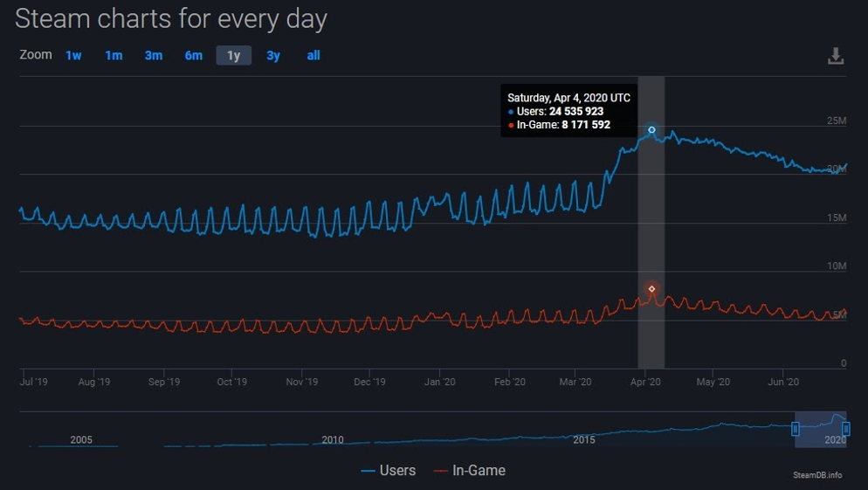Click the blue line symbol beside Users
This screenshot has width=868, height=490.
point(369,471)
